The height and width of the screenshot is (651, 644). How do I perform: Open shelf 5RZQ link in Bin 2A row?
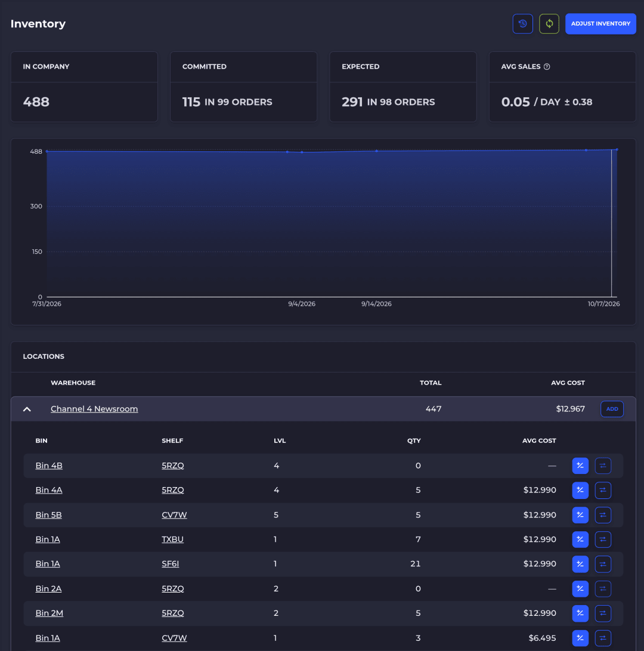[x=173, y=589]
